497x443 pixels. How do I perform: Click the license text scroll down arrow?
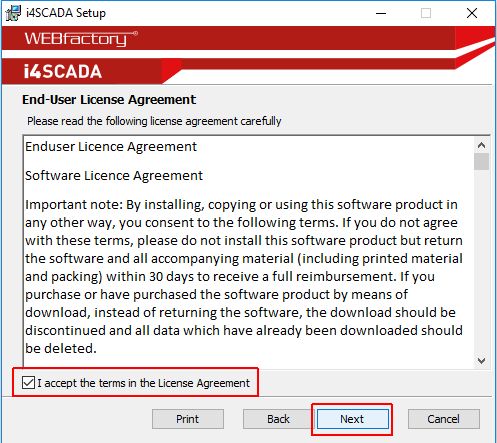pos(481,361)
